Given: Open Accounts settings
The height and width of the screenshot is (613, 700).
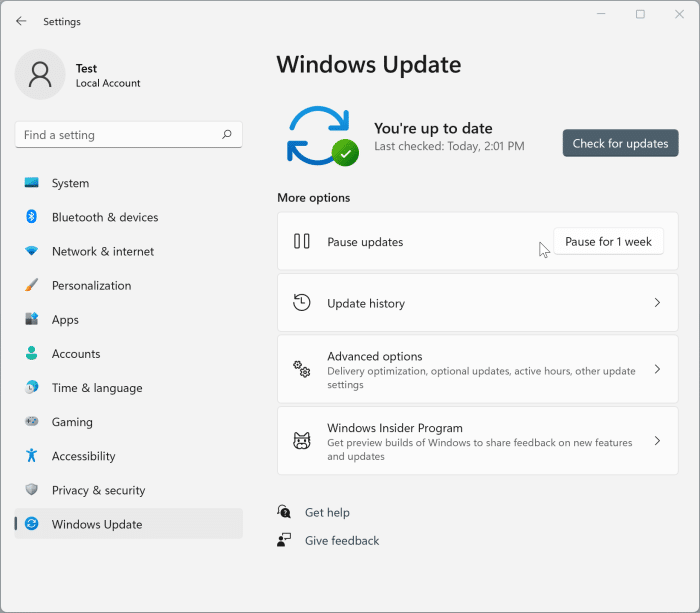Looking at the screenshot, I should [129, 354].
